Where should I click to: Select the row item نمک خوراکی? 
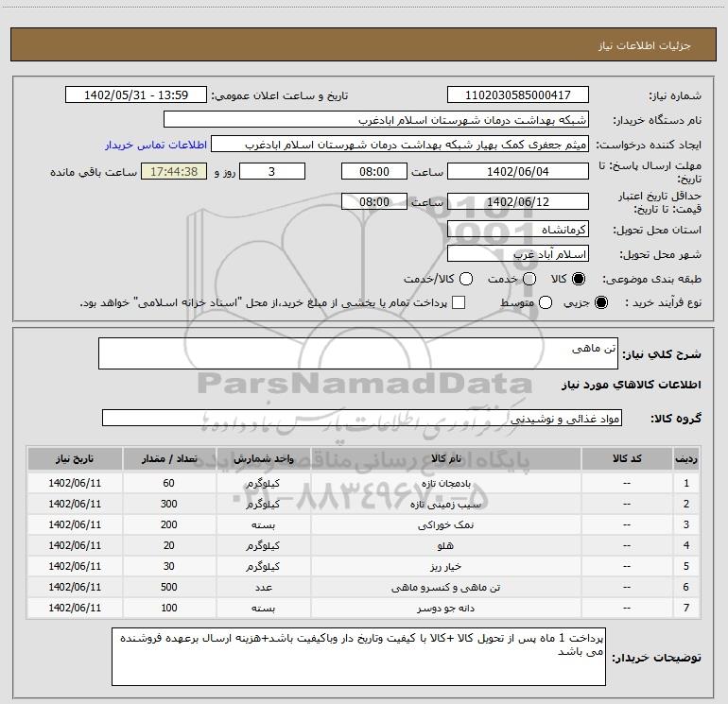445,524
